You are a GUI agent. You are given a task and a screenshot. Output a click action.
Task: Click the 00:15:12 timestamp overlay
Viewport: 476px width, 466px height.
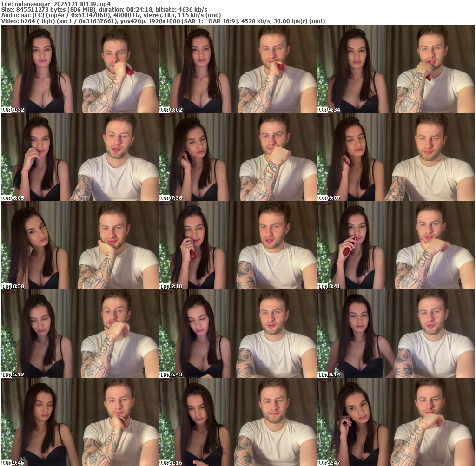(13, 374)
